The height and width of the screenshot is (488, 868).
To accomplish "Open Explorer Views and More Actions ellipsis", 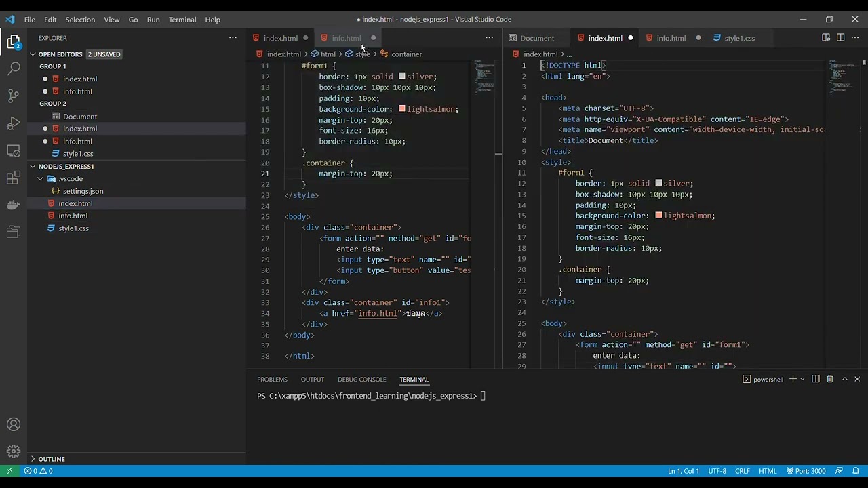I will tap(233, 38).
